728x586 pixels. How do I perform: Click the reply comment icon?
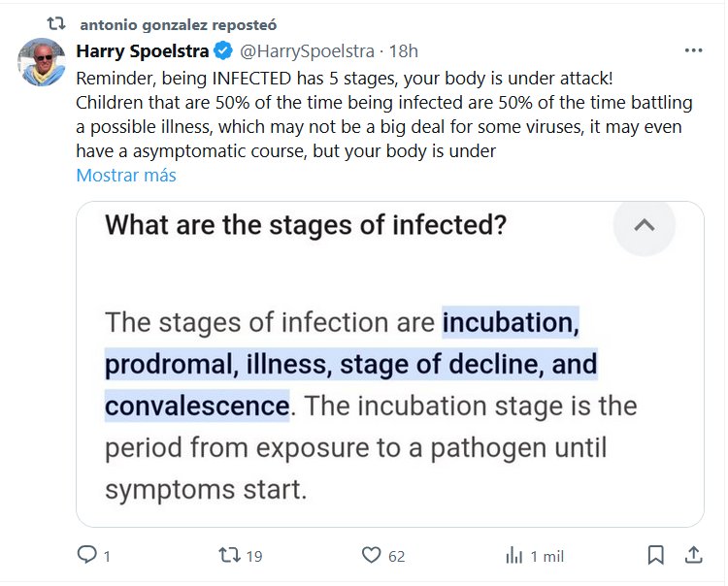click(x=87, y=556)
